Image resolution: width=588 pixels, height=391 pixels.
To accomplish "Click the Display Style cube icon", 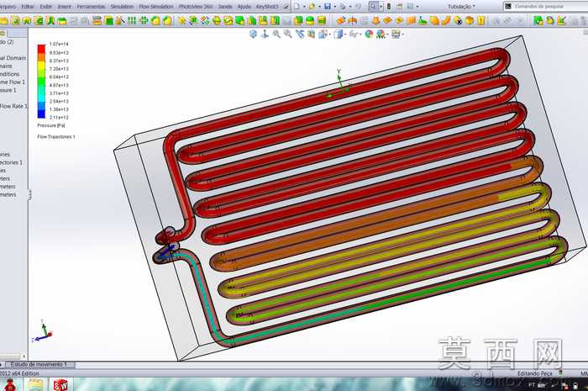I will click(x=339, y=34).
